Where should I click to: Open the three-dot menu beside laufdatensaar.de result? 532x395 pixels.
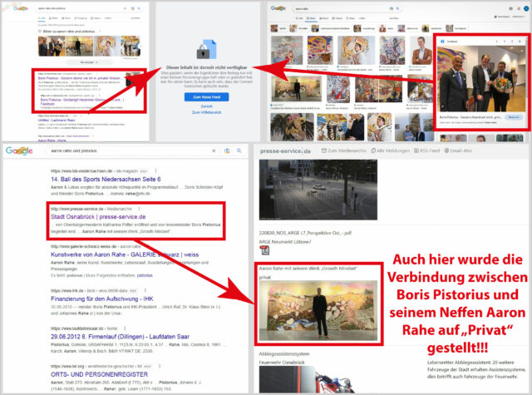tap(125, 328)
